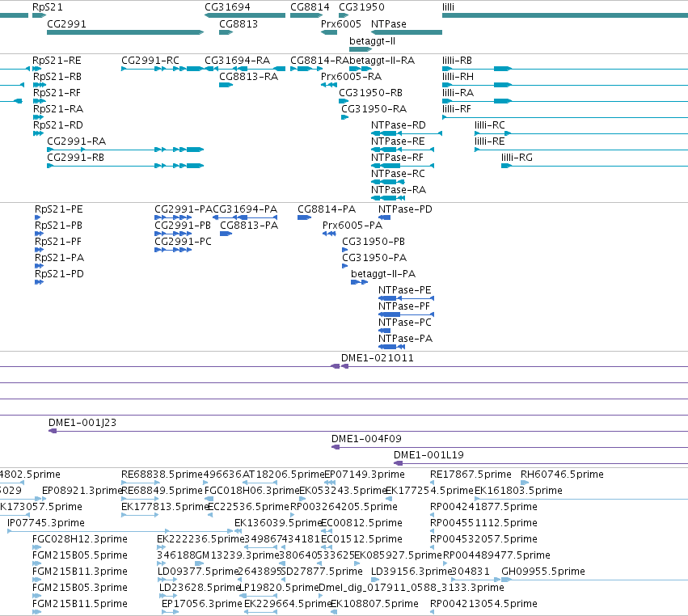Open BAC clone DME1-004F09
This screenshot has width=688, height=616.
[x=366, y=439]
